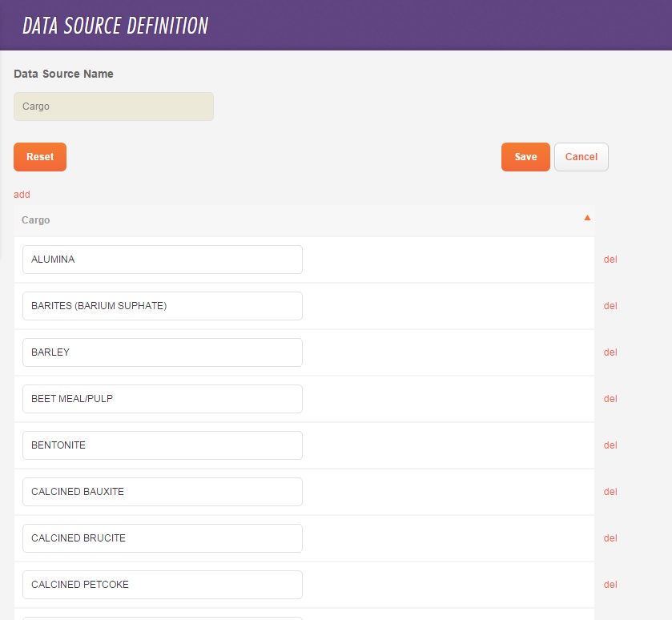Sort by the Cargo column header
Viewport: 672px width, 620px height.
36,219
